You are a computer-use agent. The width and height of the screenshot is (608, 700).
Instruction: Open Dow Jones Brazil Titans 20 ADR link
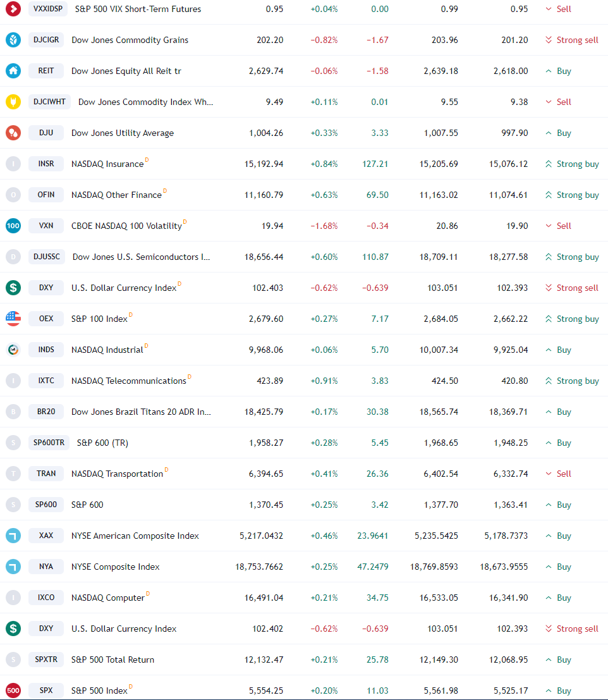(141, 412)
